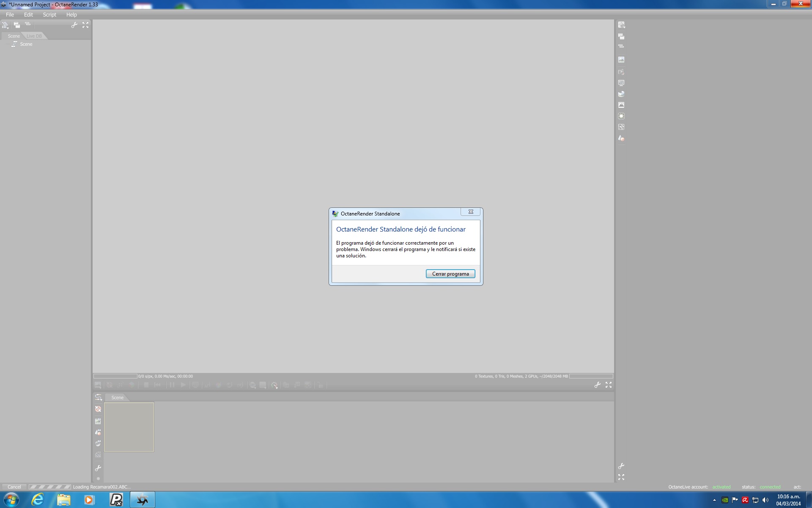Pause the render
Screen dimensions: 812x508
[172, 385]
